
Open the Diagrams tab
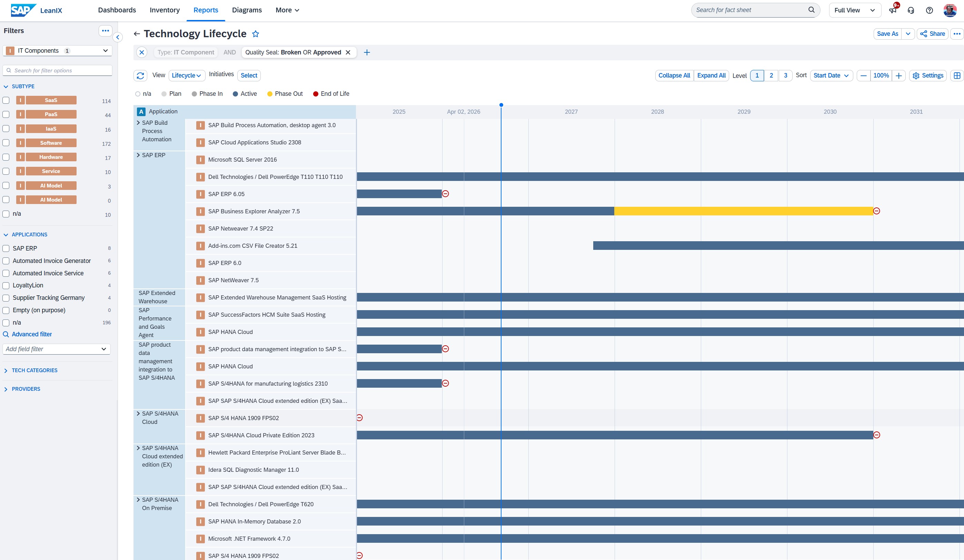pyautogui.click(x=247, y=10)
